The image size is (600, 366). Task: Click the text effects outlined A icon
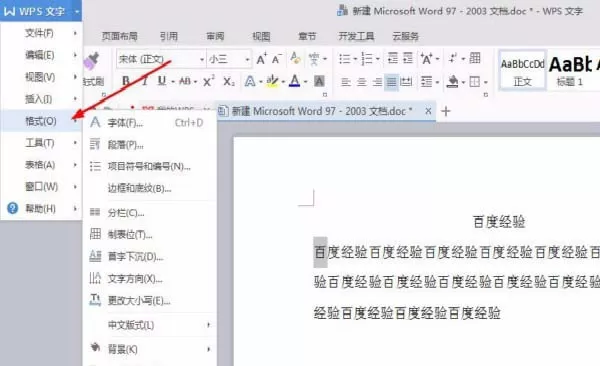[250, 81]
